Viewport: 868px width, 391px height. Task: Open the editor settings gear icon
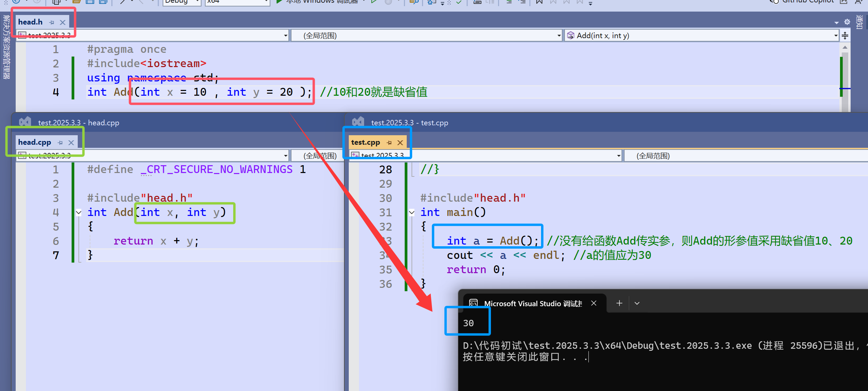pos(847,22)
